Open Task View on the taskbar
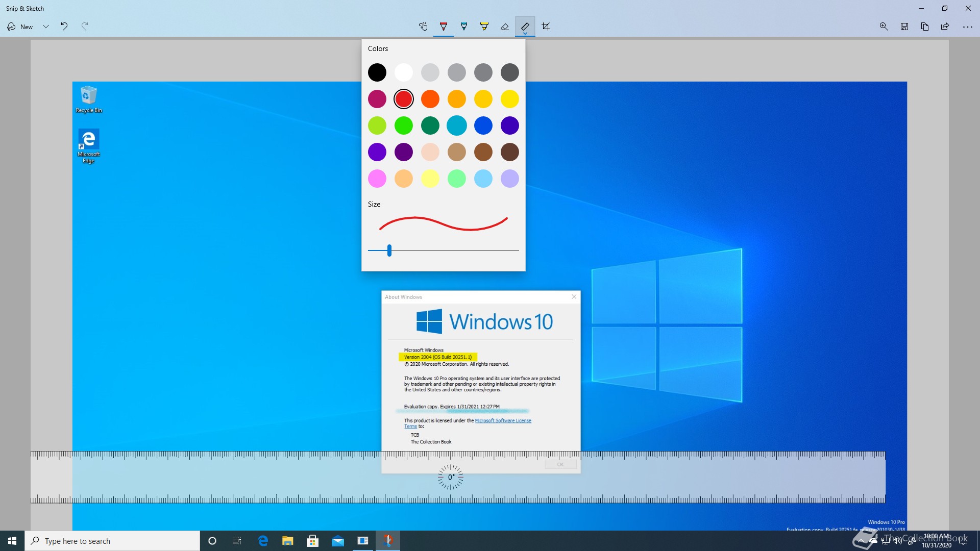Screen dimensions: 980x551 coord(237,541)
